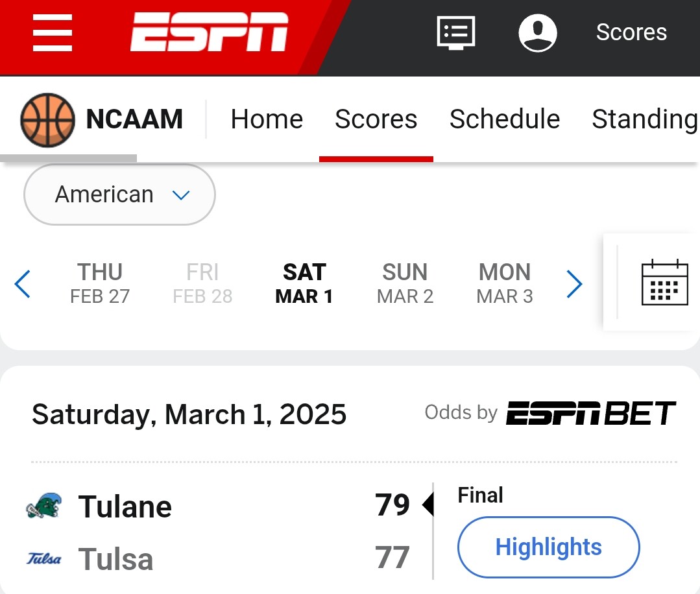Screen dimensions: 700x594
Task: Open the calendar date picker
Action: click(x=664, y=283)
